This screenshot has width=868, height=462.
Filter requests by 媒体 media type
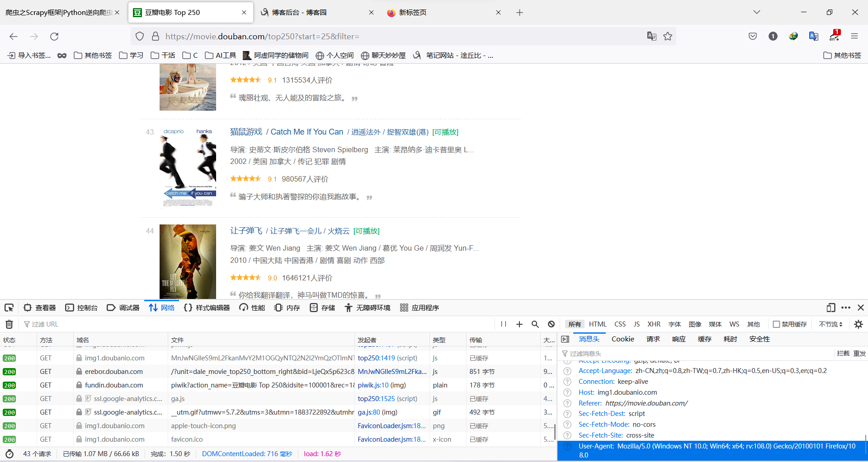715,324
